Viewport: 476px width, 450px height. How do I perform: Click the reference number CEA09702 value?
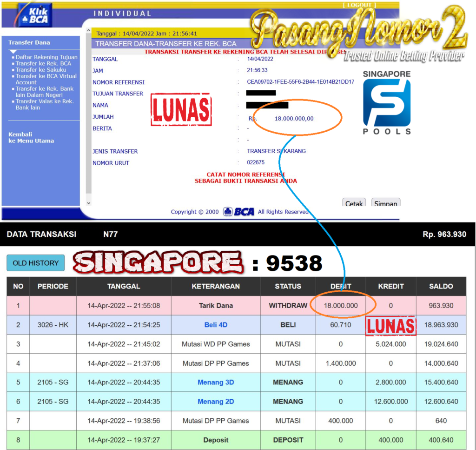(301, 82)
